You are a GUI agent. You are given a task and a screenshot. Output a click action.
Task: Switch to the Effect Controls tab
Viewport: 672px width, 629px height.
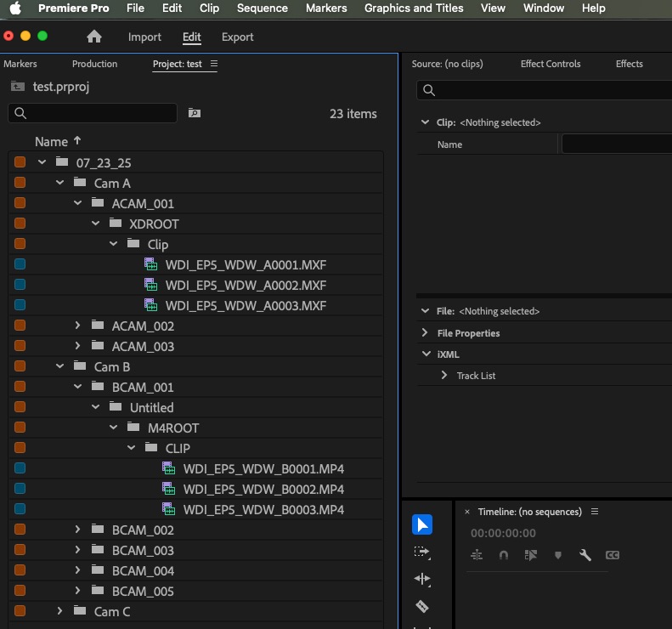tap(551, 64)
